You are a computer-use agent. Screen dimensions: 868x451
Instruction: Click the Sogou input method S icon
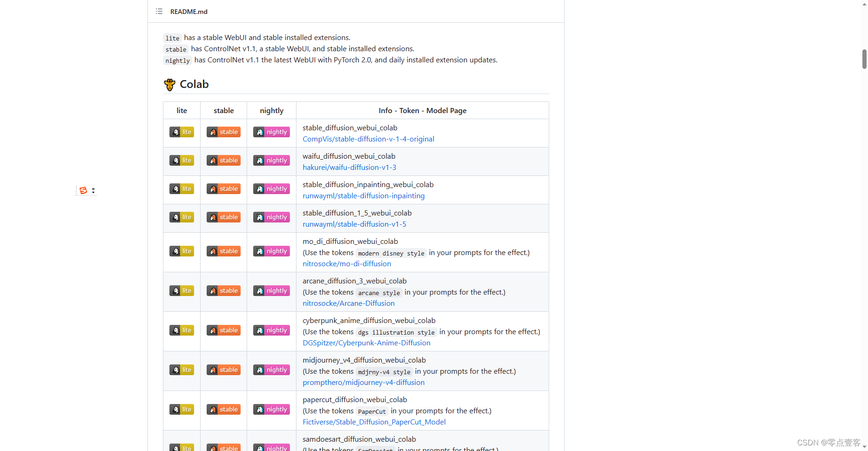point(83,190)
